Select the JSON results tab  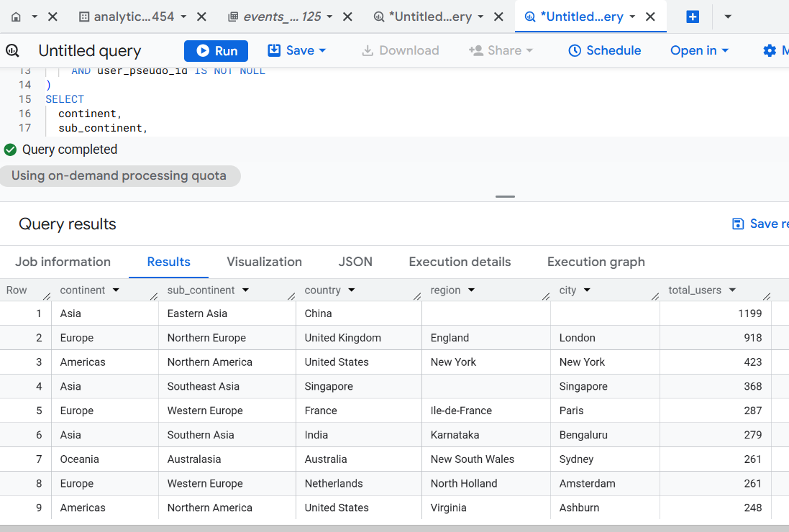(355, 262)
